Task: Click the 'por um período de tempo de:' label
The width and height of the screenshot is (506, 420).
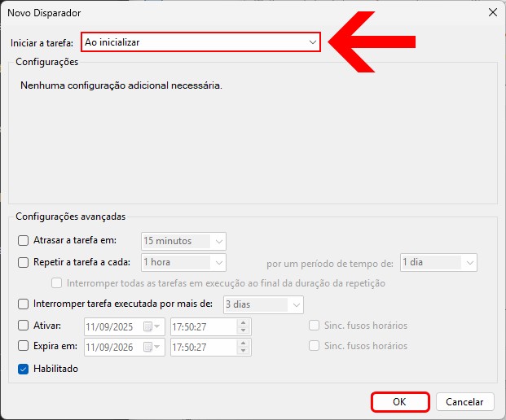Action: tap(330, 264)
